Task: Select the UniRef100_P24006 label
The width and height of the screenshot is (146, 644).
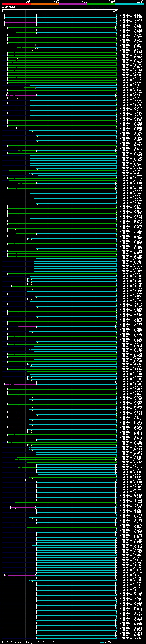Action: [131, 319]
